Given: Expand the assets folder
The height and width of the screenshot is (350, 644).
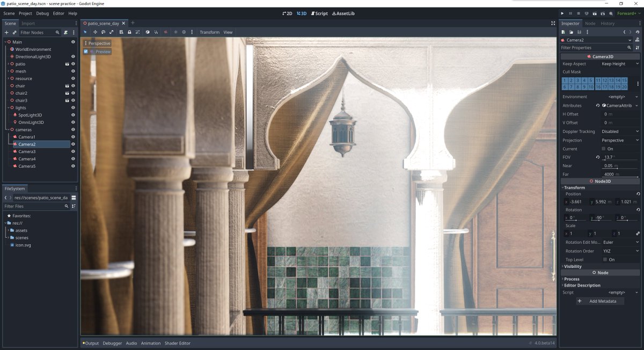Looking at the screenshot, I should click(8, 230).
